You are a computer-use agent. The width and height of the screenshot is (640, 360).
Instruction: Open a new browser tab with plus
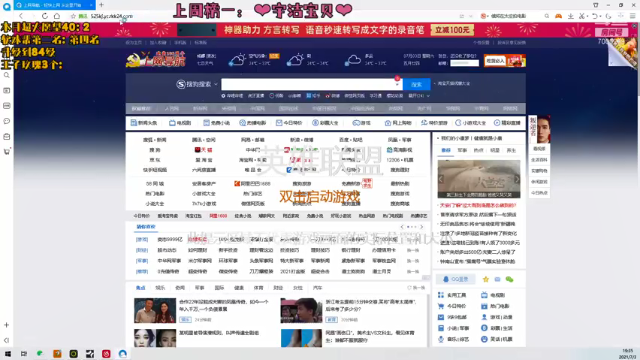[x=101, y=5]
